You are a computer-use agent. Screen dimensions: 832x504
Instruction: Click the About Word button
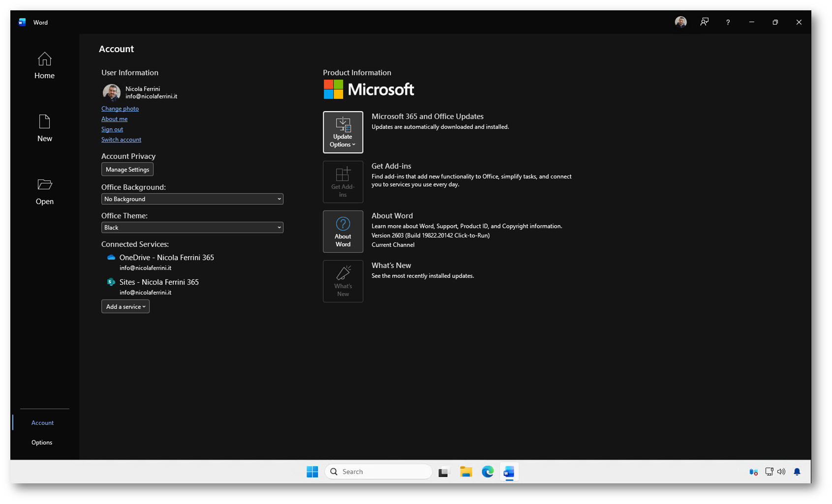click(342, 232)
